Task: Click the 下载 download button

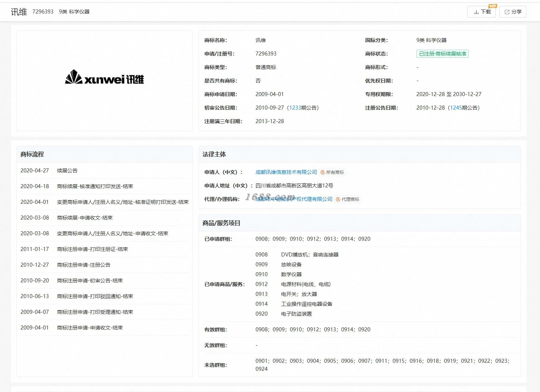Action: 482,12
